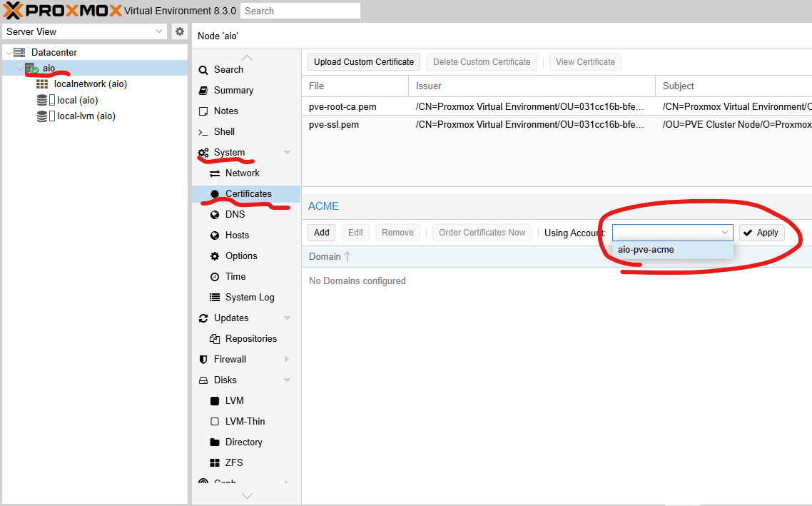Click the Apply button

click(762, 233)
